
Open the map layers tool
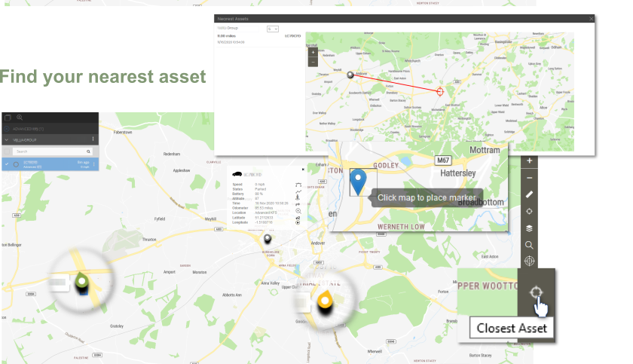pyautogui.click(x=529, y=228)
